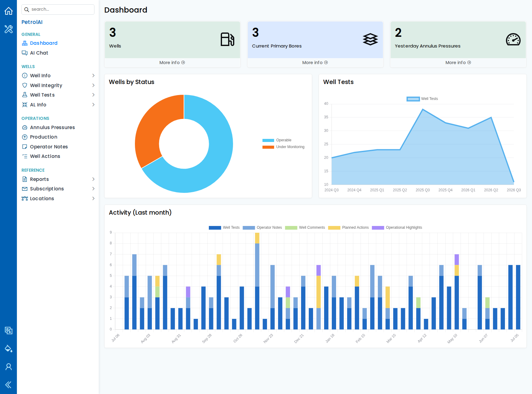Open the tools wrench icon in rail
Viewport: 532px width, 394px height.
[9, 29]
